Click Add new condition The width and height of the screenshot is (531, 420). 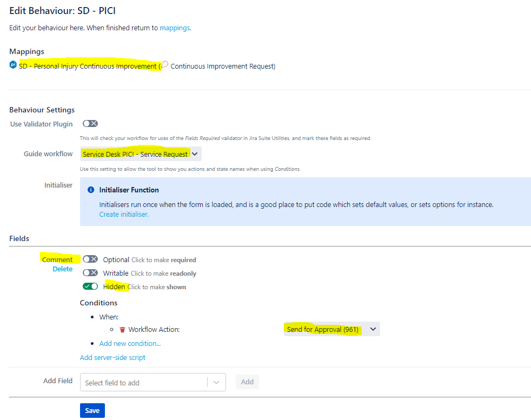(x=130, y=343)
